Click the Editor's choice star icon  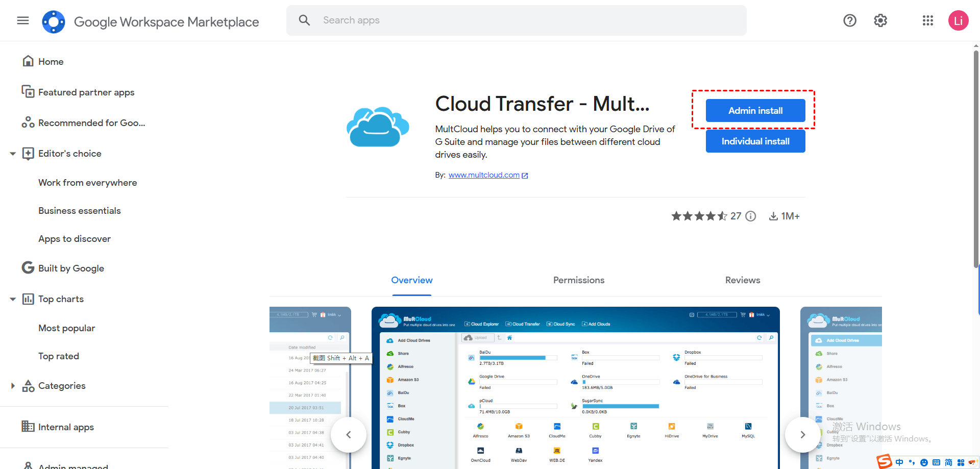[28, 154]
